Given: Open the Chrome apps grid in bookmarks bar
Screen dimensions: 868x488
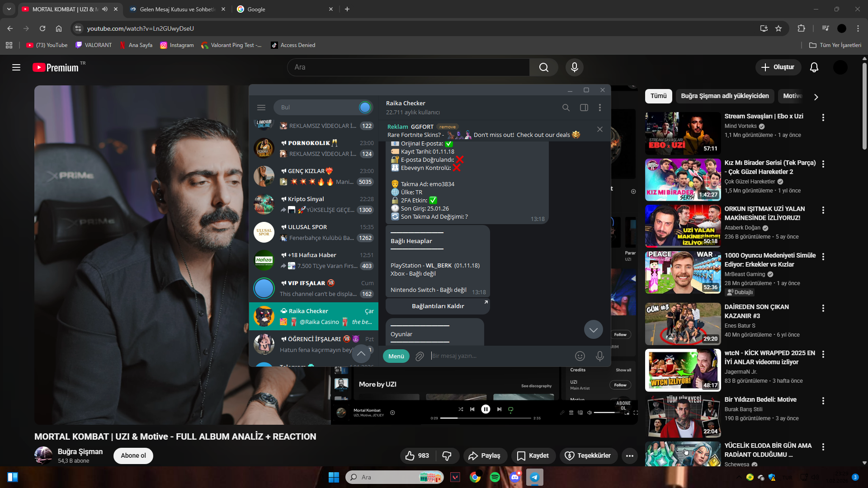Looking at the screenshot, I should [9, 45].
